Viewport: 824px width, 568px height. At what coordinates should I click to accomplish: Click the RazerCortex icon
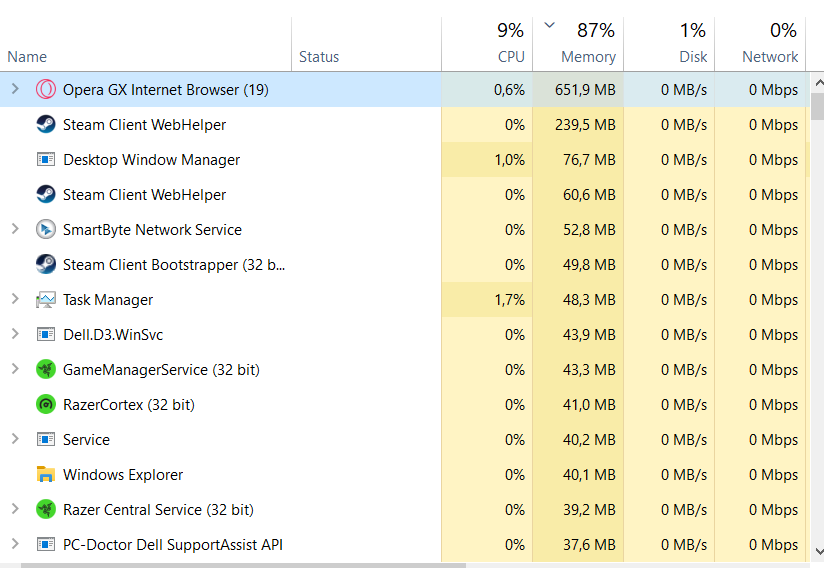[x=46, y=405]
